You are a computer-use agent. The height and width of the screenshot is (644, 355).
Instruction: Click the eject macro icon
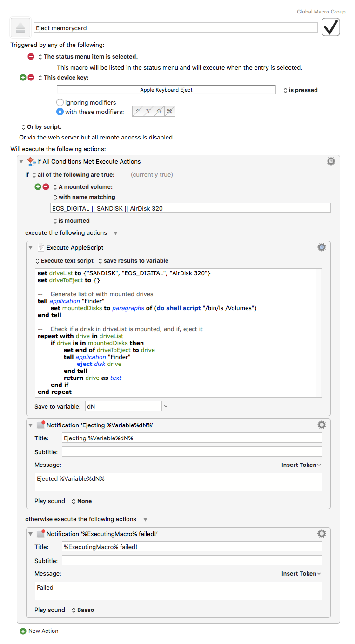coord(20,27)
